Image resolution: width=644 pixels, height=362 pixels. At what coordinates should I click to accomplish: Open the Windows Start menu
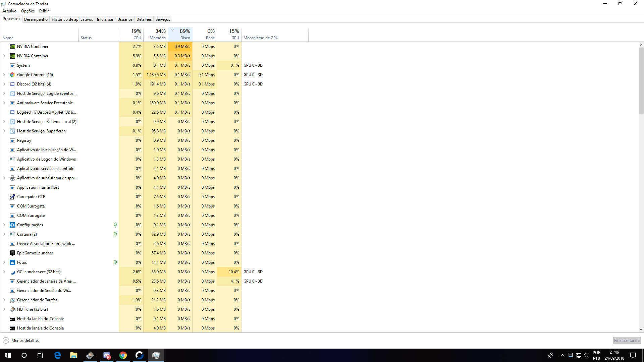(8, 355)
